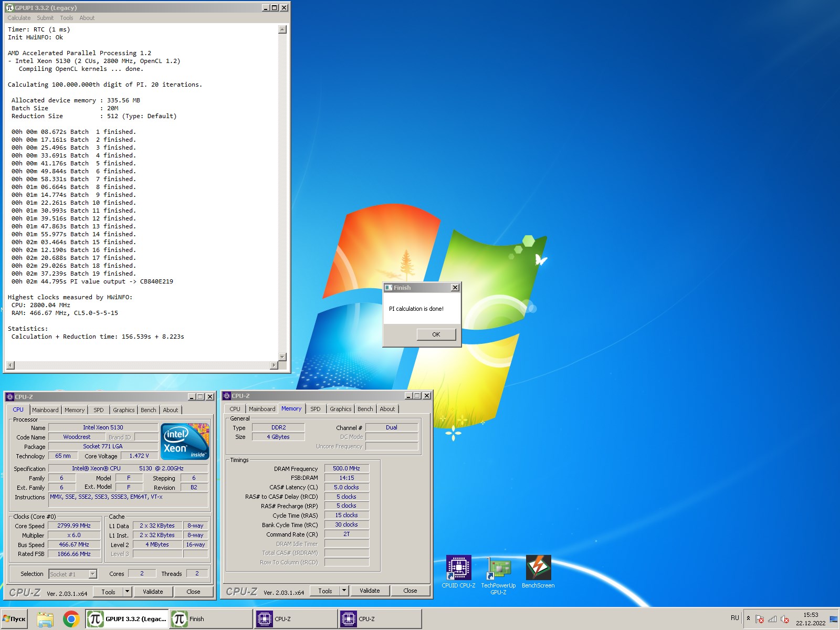Open the Socket #1 selection dropdown

click(x=73, y=574)
